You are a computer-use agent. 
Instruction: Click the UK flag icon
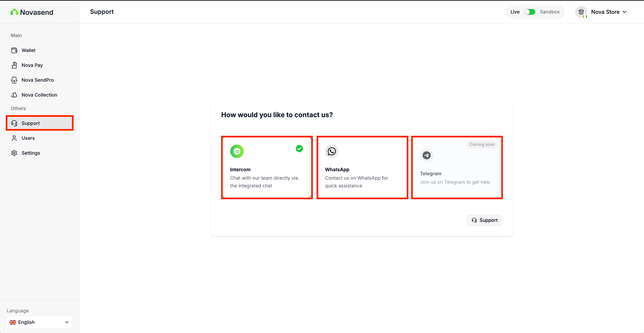point(13,322)
